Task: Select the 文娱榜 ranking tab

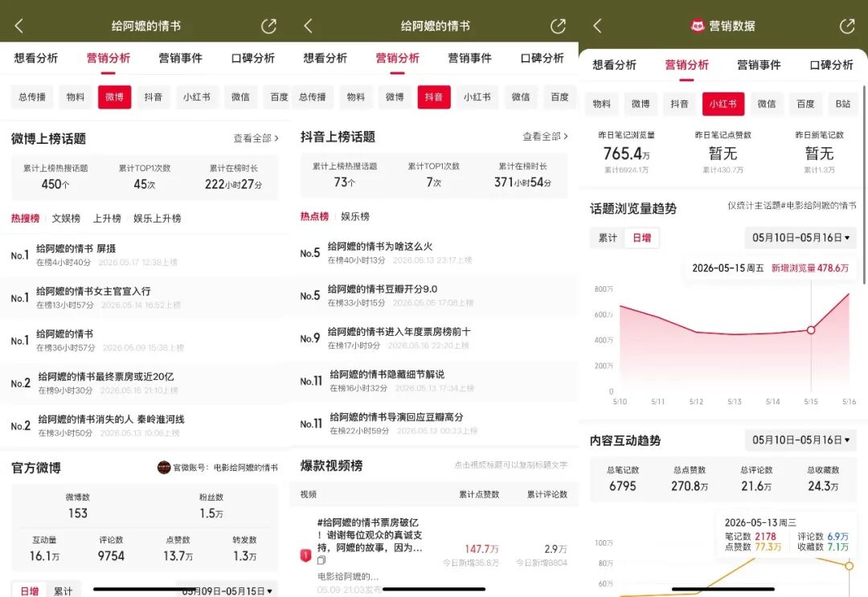Action: coord(66,218)
